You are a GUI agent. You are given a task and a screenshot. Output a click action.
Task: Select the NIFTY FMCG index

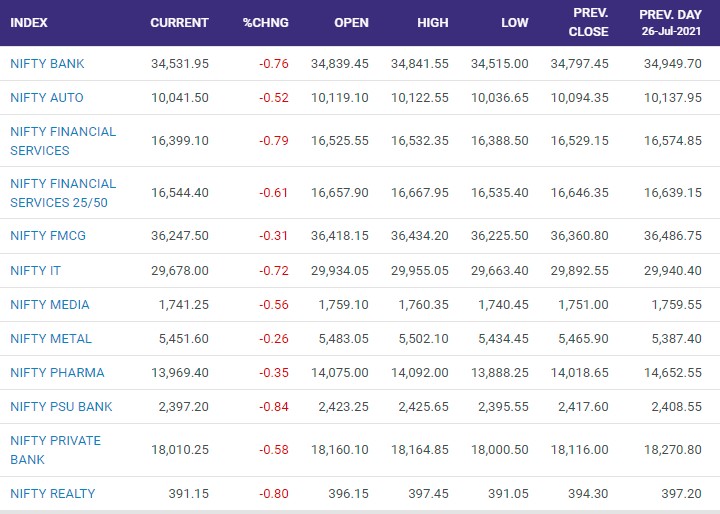[x=48, y=236]
